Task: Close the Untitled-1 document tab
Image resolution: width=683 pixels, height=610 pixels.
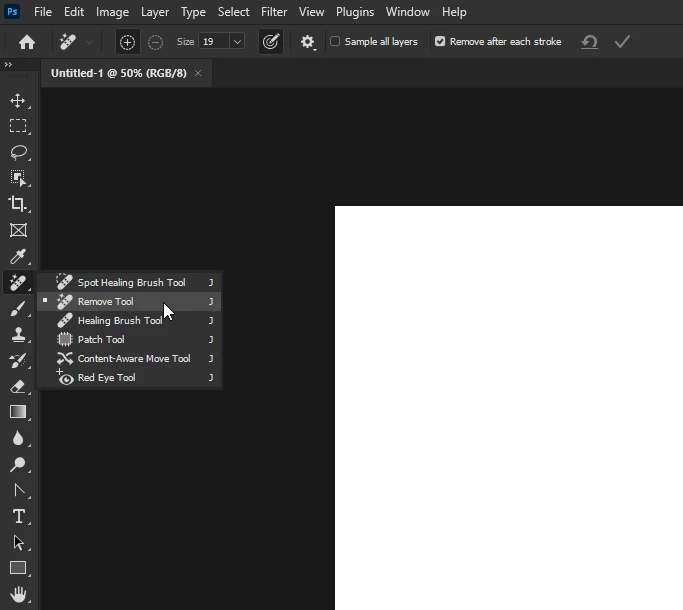Action: pos(198,73)
